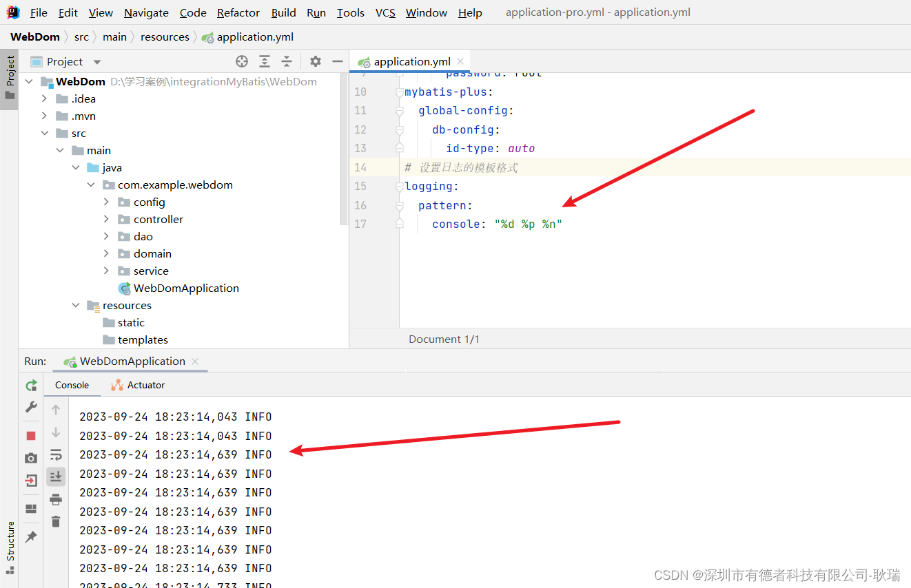The image size is (911, 588).
Task: Open Project panel settings gear
Action: coord(316,61)
